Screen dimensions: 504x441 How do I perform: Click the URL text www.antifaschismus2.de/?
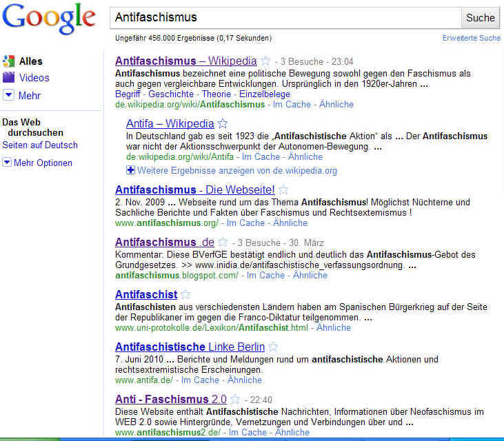point(168,432)
